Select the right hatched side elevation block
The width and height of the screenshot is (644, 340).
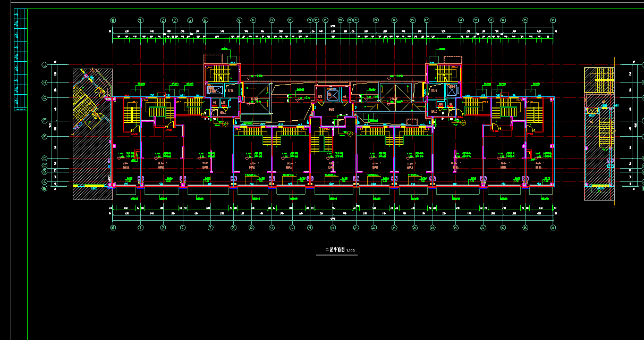[x=599, y=133]
